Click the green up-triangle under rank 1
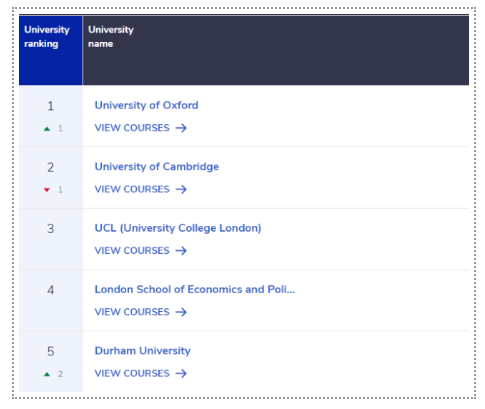The image size is (485, 409). click(47, 129)
